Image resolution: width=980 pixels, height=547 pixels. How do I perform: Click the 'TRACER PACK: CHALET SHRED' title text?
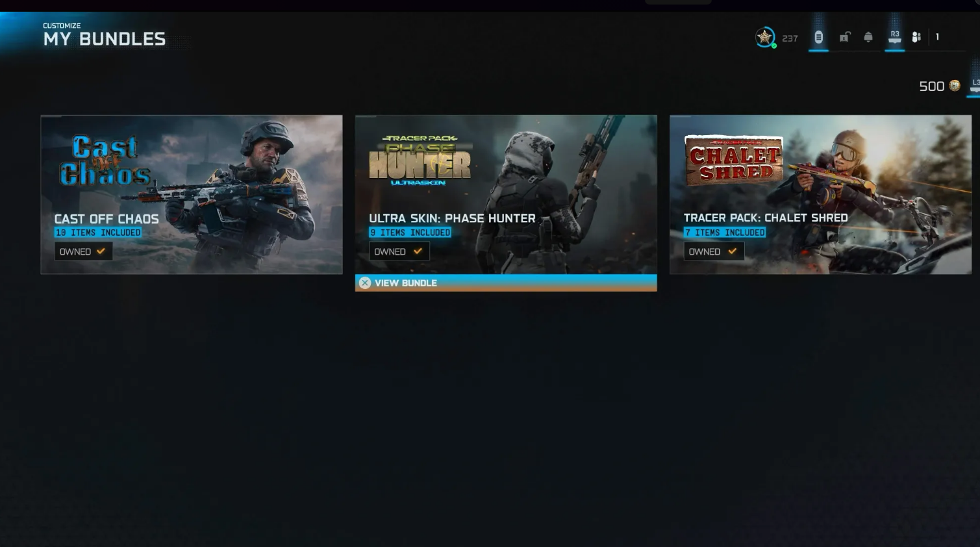[766, 218]
